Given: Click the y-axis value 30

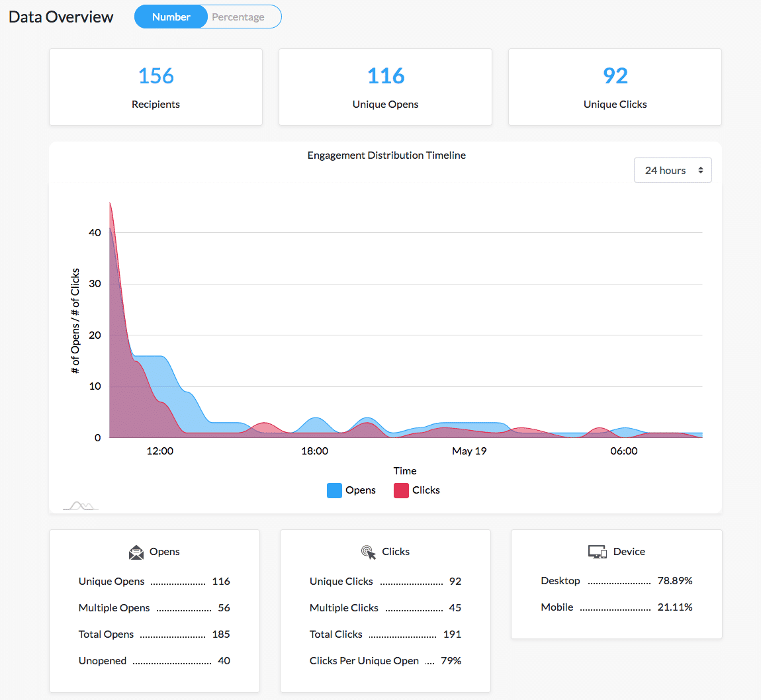Looking at the screenshot, I should (95, 284).
